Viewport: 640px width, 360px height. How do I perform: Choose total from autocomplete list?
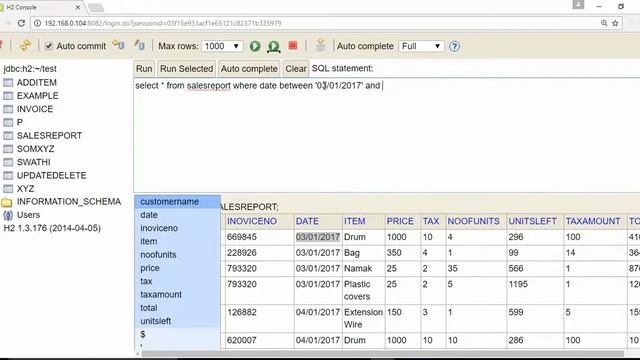(x=177, y=308)
